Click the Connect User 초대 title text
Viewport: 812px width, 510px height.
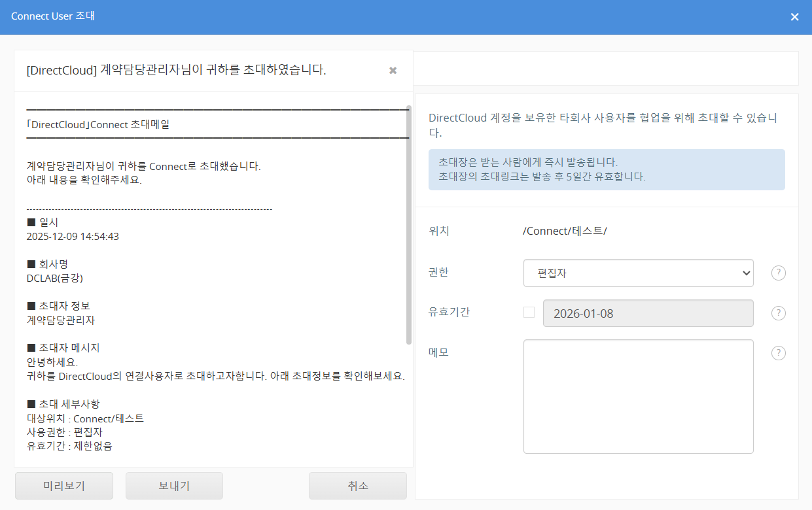click(53, 16)
